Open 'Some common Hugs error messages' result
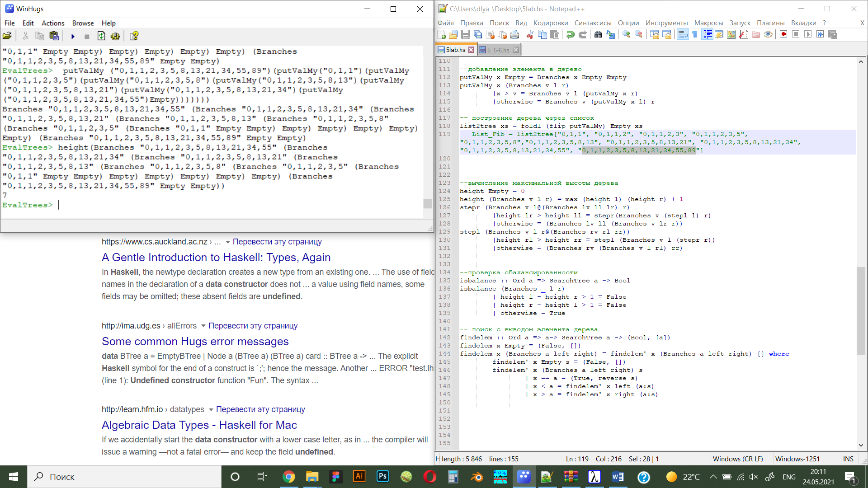 195,341
